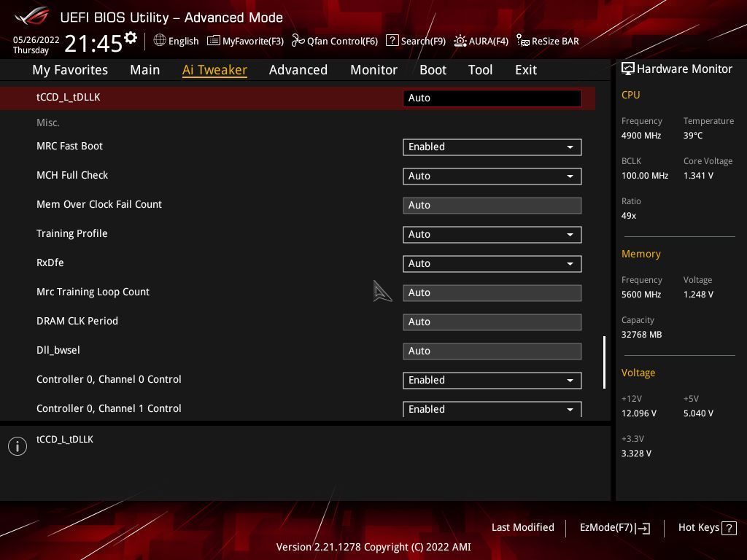Open Qfan Control(F6) fan icon
747x560 pixels.
click(298, 41)
